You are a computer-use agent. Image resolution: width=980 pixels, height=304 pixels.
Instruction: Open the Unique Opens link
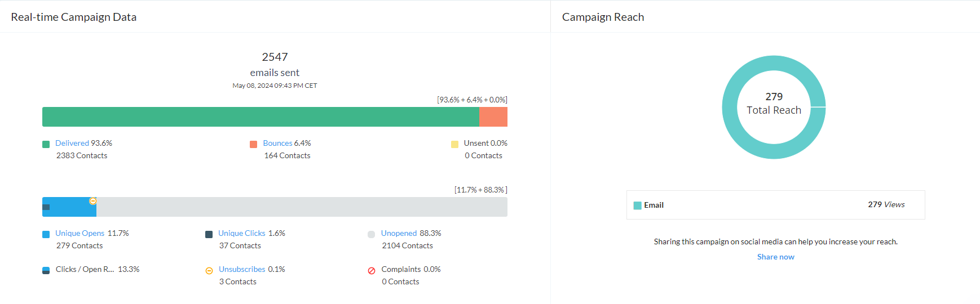point(80,234)
